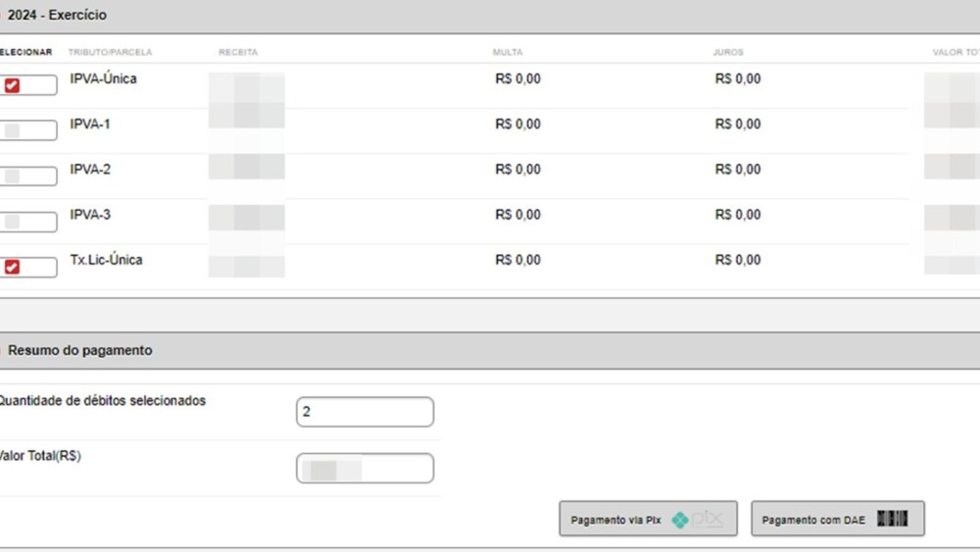Click the IPVA-2 row label

(x=90, y=170)
